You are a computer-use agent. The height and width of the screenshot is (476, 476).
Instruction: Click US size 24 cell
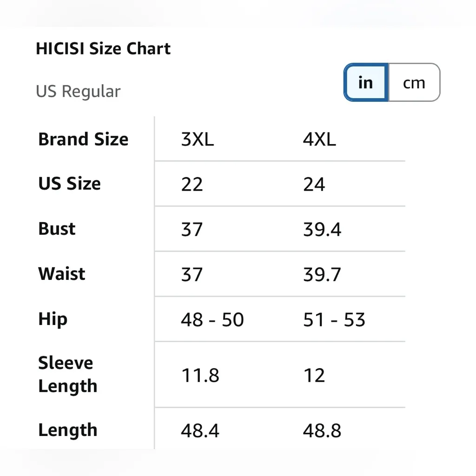tap(314, 184)
